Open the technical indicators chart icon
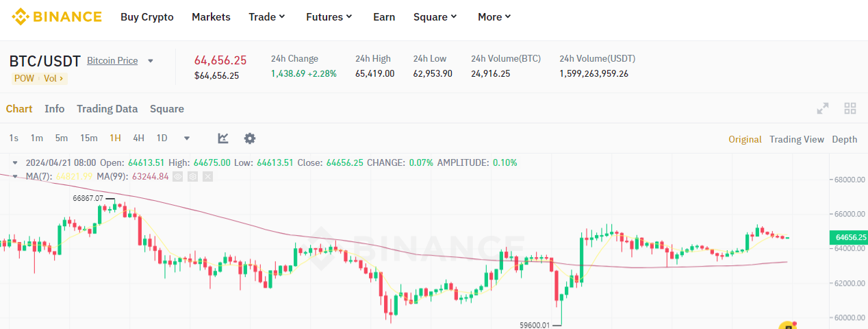The width and height of the screenshot is (868, 329). [x=223, y=138]
